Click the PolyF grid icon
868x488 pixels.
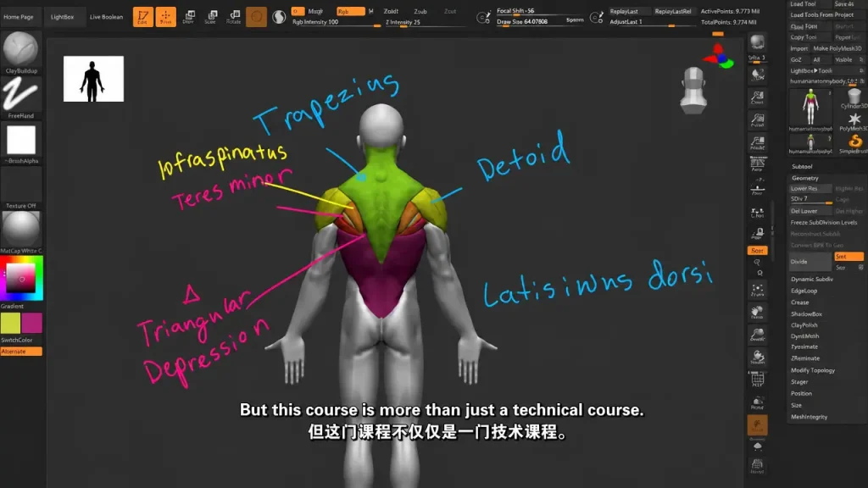point(757,380)
